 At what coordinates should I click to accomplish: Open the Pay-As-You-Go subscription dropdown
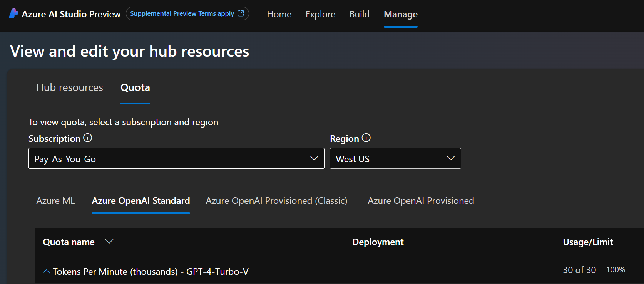[x=176, y=158]
